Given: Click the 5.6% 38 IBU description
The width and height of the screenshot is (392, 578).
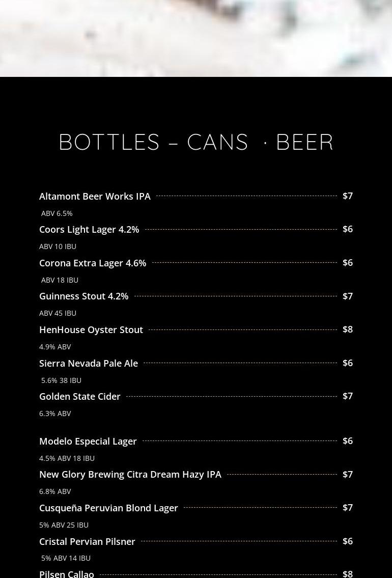Looking at the screenshot, I should [x=61, y=380].
